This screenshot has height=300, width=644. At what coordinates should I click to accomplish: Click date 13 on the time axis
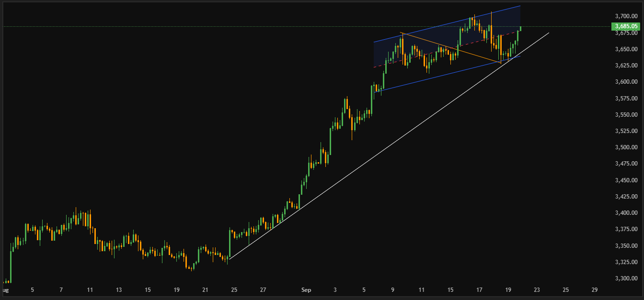coord(119,290)
